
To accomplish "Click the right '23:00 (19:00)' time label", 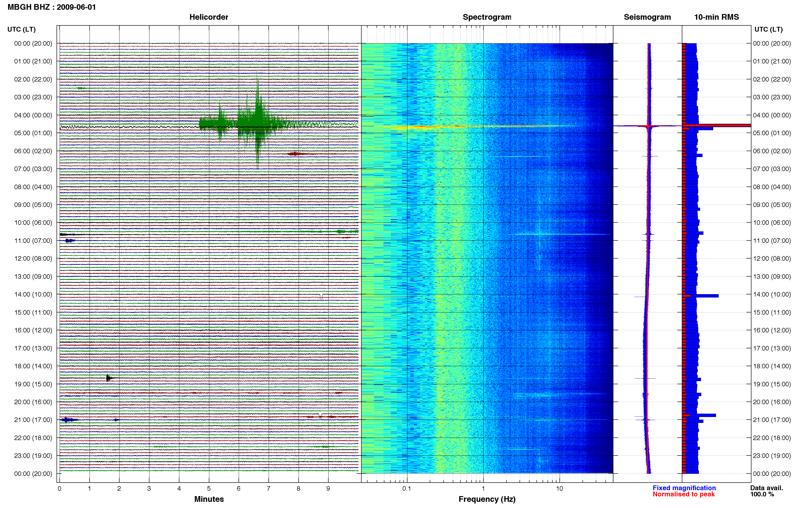I will 772,455.
